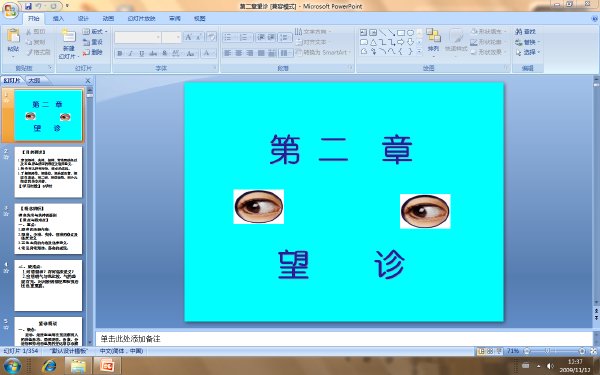600x375 pixels.
Task: Click the 重设 (Reset) slide button
Action: [93, 42]
